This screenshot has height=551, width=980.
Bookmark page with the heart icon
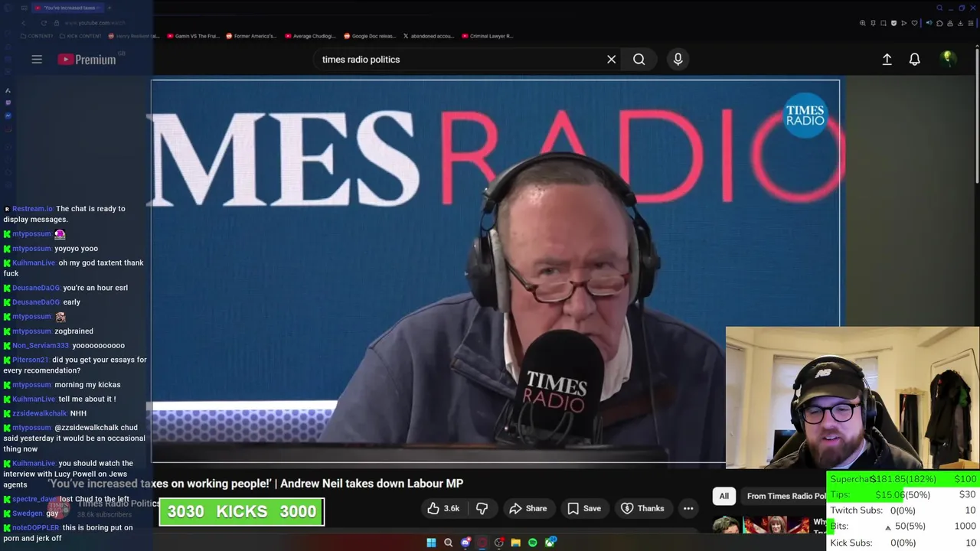pos(914,23)
